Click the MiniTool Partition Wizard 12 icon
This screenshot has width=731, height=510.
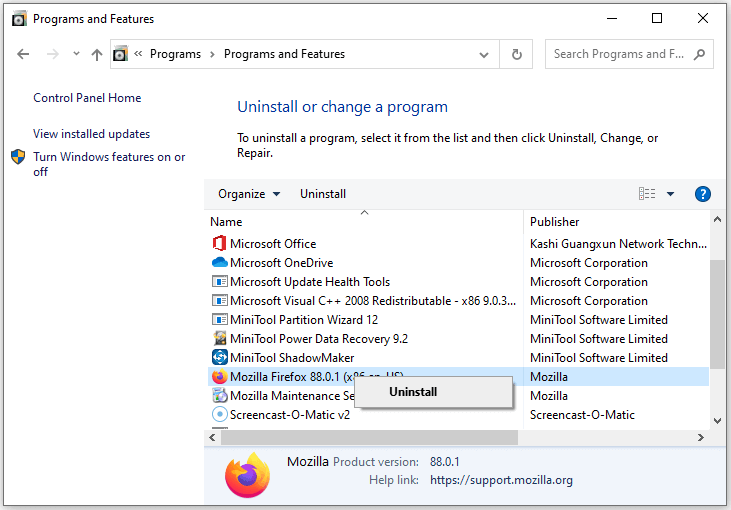(219, 320)
